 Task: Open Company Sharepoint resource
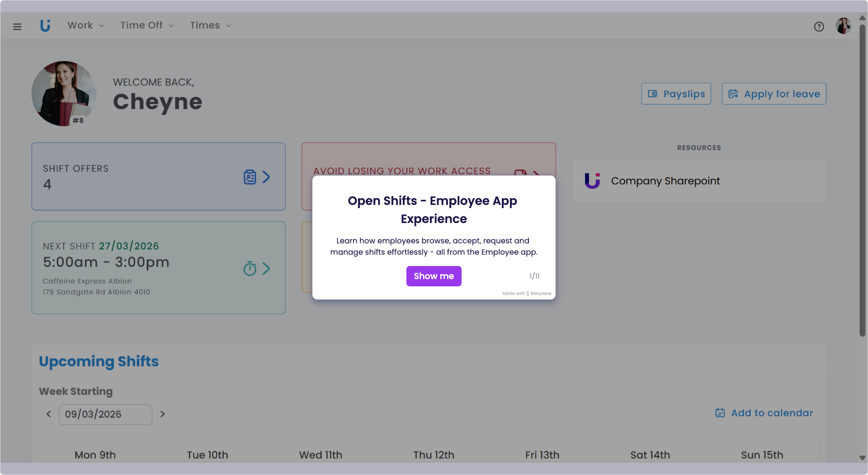click(699, 180)
